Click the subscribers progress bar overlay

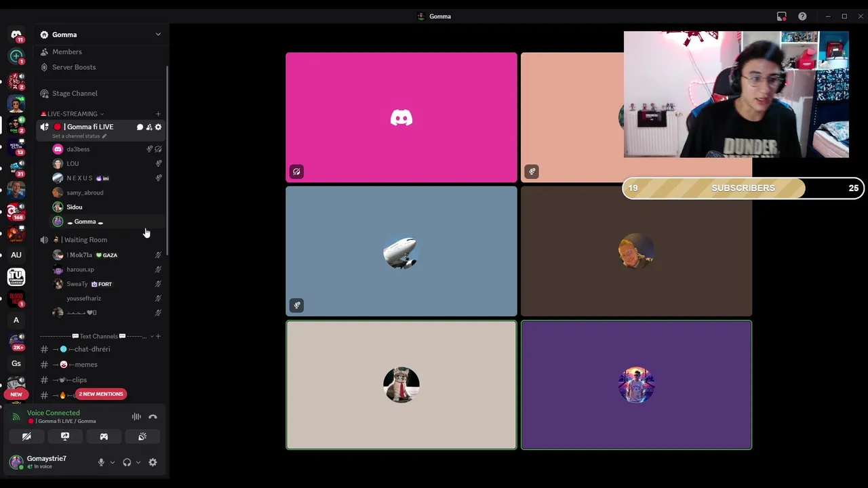(x=743, y=188)
